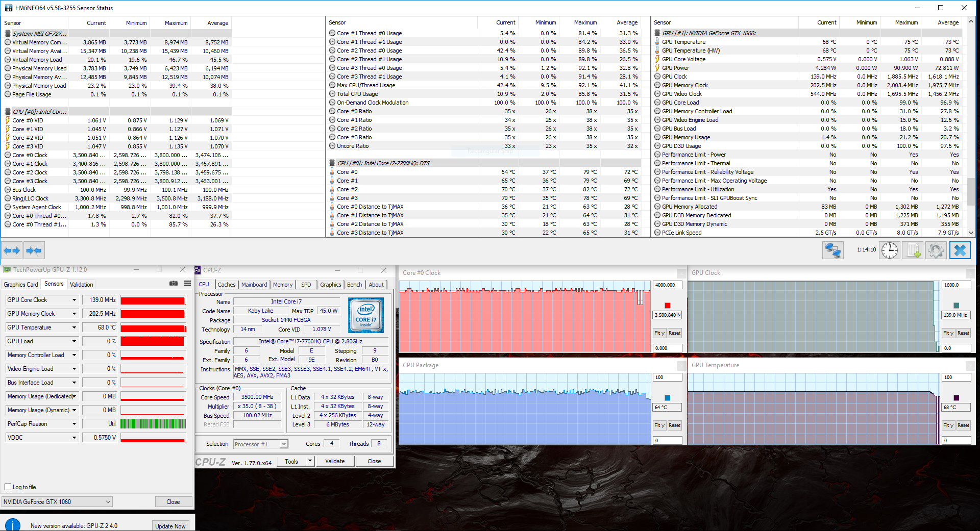The image size is (980, 531).
Task: Expand the VDDC sensor dropdown
Action: 74,438
